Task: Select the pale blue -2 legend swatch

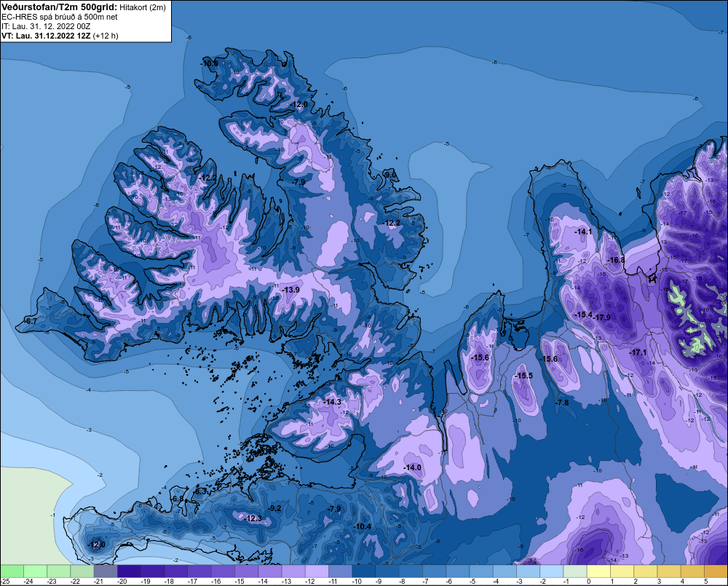Action: pyautogui.click(x=552, y=571)
